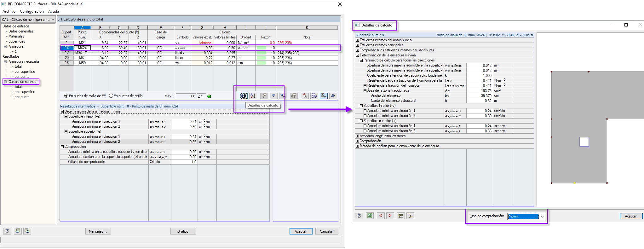This screenshot has width=644, height=249.
Task: Click note '214) 235) 236)' in table
Action: [x=288, y=53]
